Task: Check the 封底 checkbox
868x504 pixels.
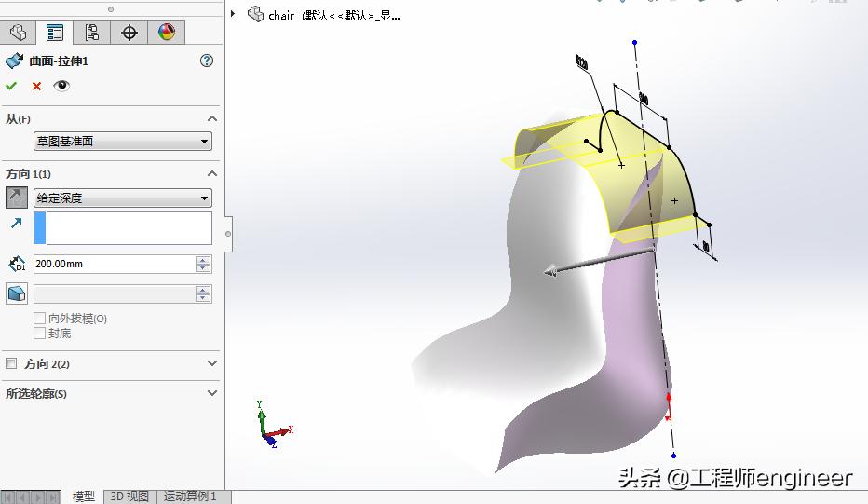Action: 39,333
